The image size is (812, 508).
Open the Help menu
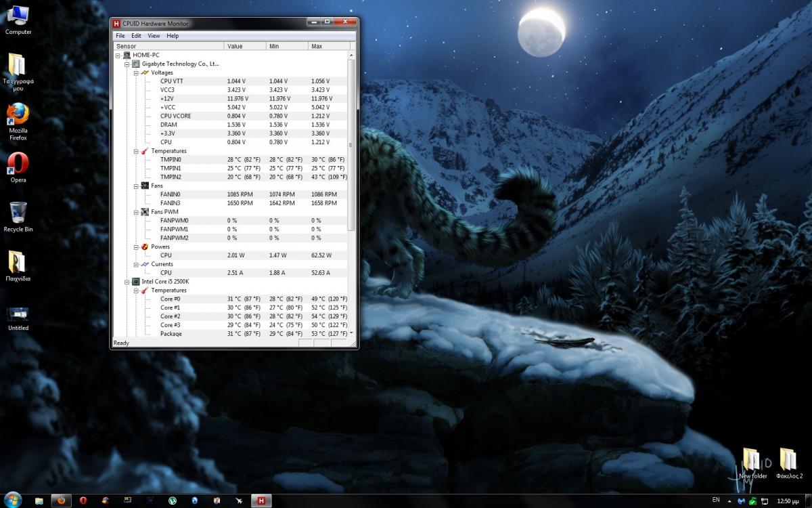(x=173, y=36)
